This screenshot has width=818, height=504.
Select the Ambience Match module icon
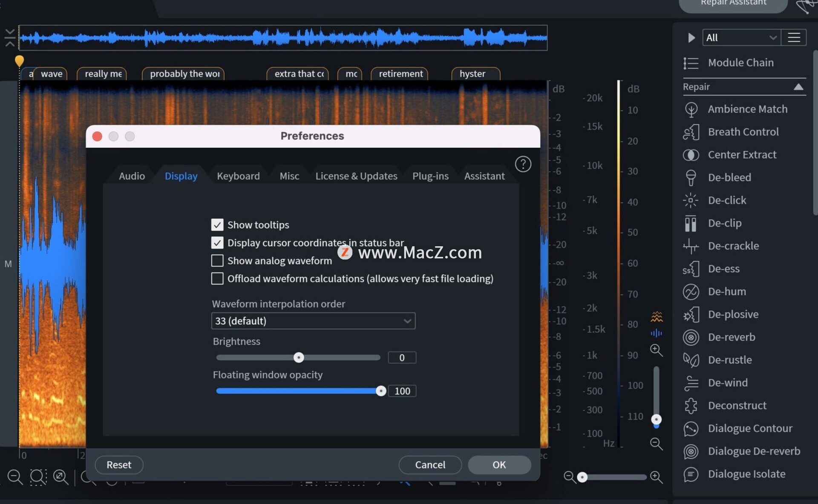[691, 109]
